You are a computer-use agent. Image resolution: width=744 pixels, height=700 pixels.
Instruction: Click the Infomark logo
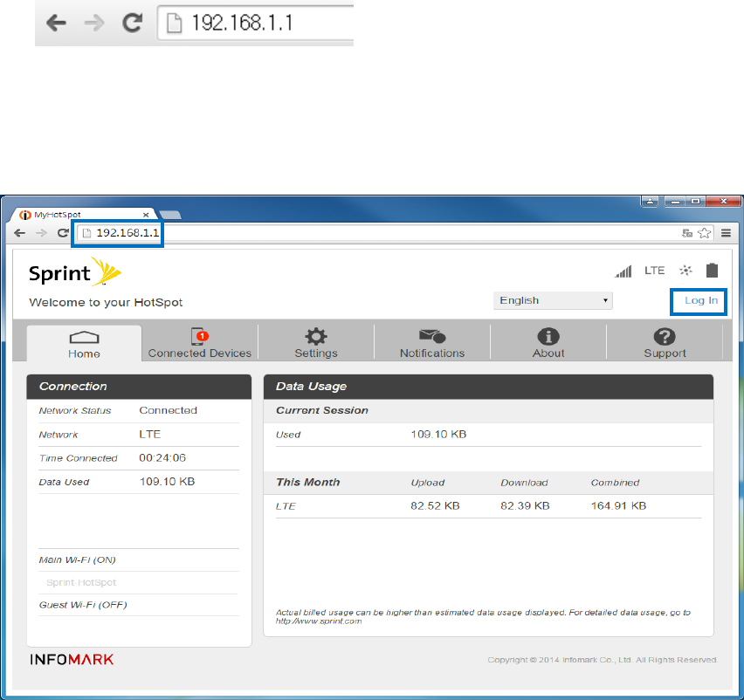pos(72,659)
